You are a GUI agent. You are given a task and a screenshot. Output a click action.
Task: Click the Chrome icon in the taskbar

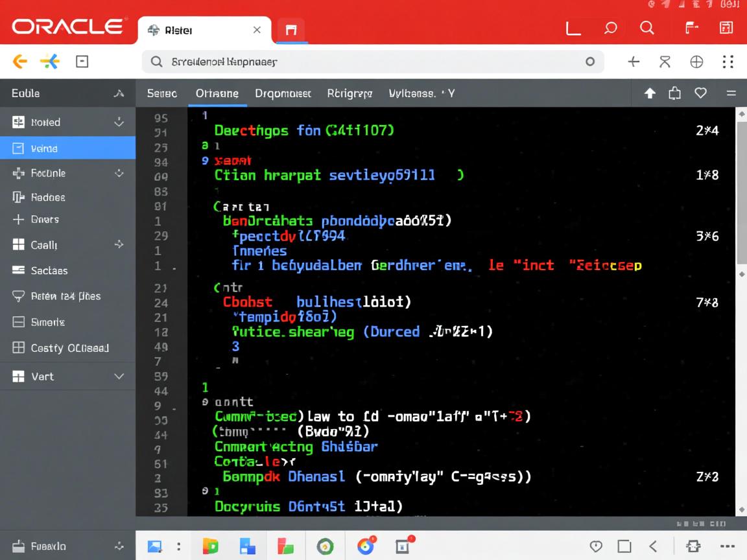366,546
